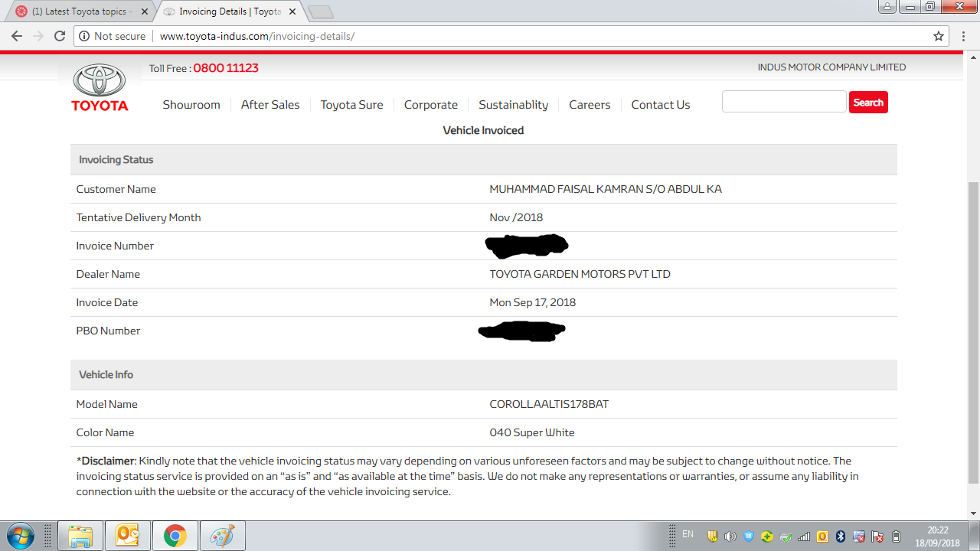Viewport: 980px width, 551px height.
Task: Bookmark this page with the star icon
Action: pos(939,36)
